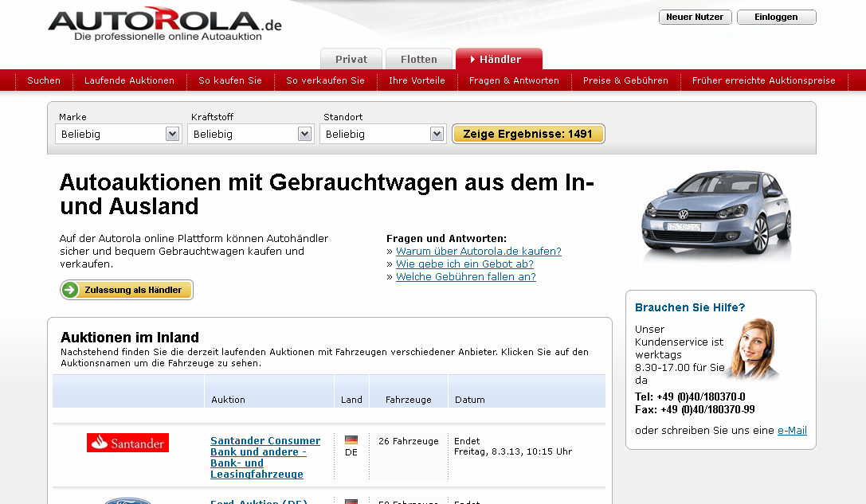Click the 26 Fahrzeuge cell
The height and width of the screenshot is (504, 866).
click(x=409, y=441)
